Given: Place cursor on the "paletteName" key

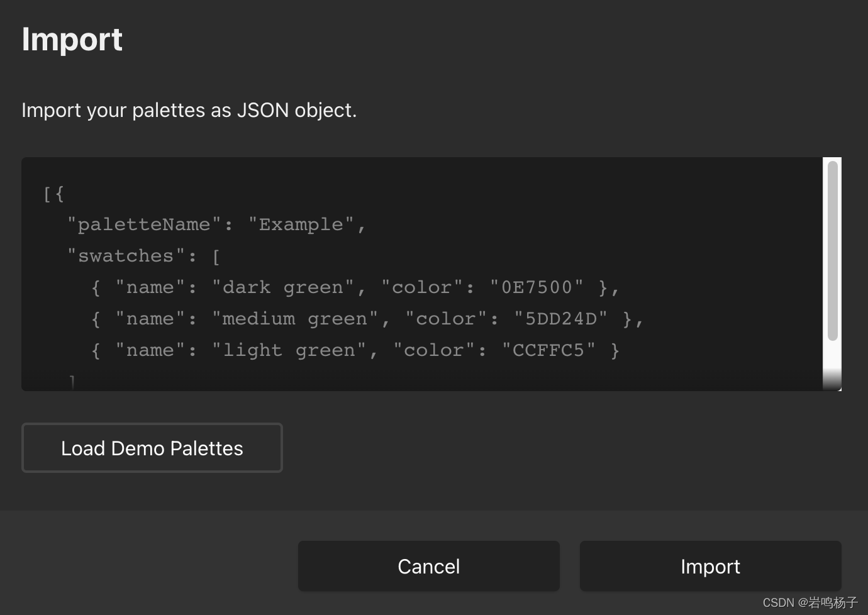Looking at the screenshot, I should click(x=143, y=224).
